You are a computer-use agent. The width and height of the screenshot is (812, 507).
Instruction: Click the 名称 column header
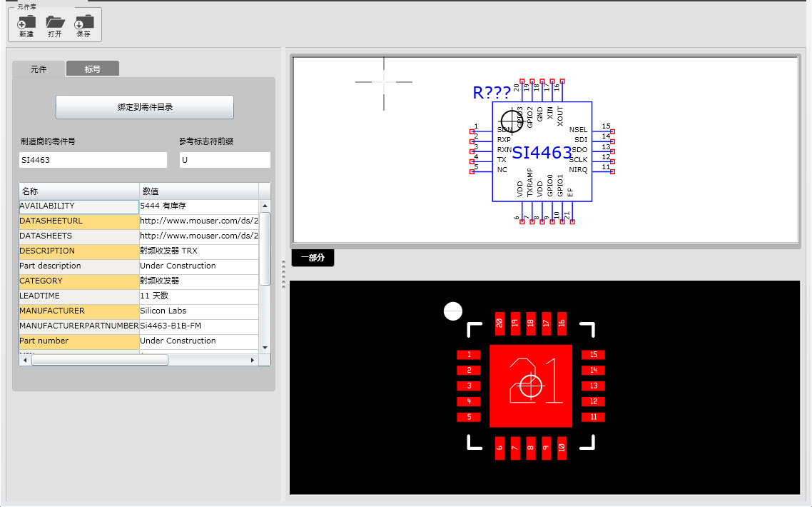pos(79,191)
